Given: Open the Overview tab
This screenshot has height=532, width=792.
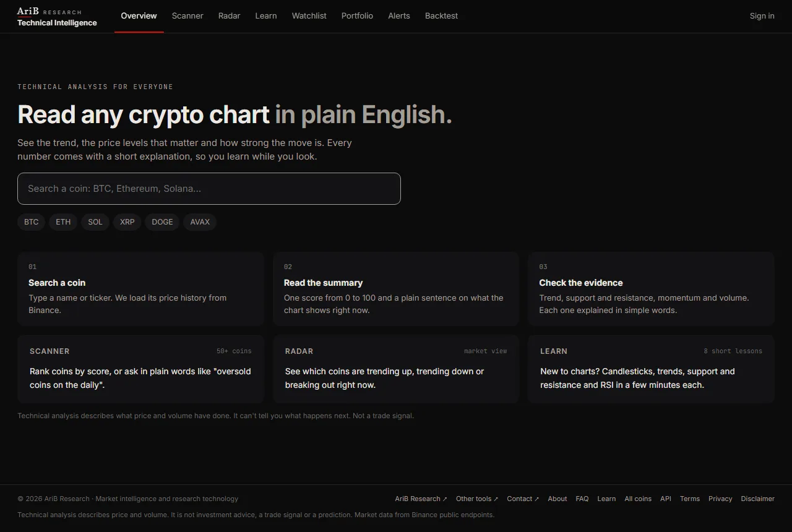Looking at the screenshot, I should [x=139, y=16].
